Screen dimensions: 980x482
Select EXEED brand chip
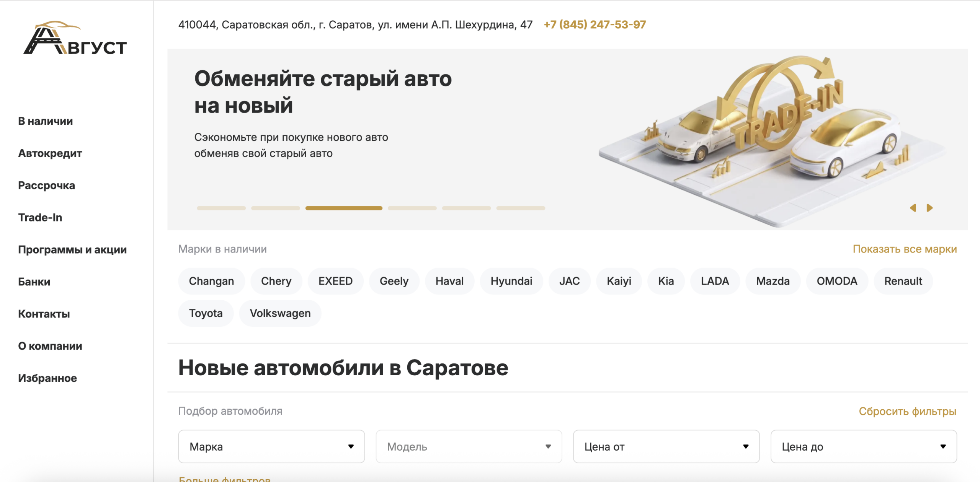335,281
